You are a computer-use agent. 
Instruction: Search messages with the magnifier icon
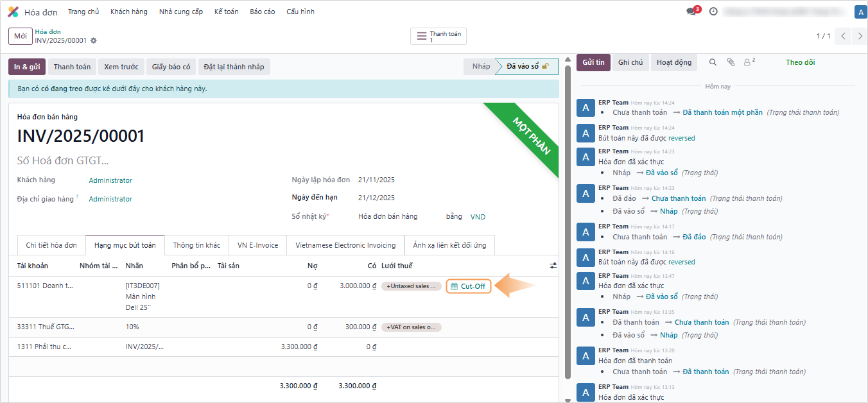click(713, 62)
